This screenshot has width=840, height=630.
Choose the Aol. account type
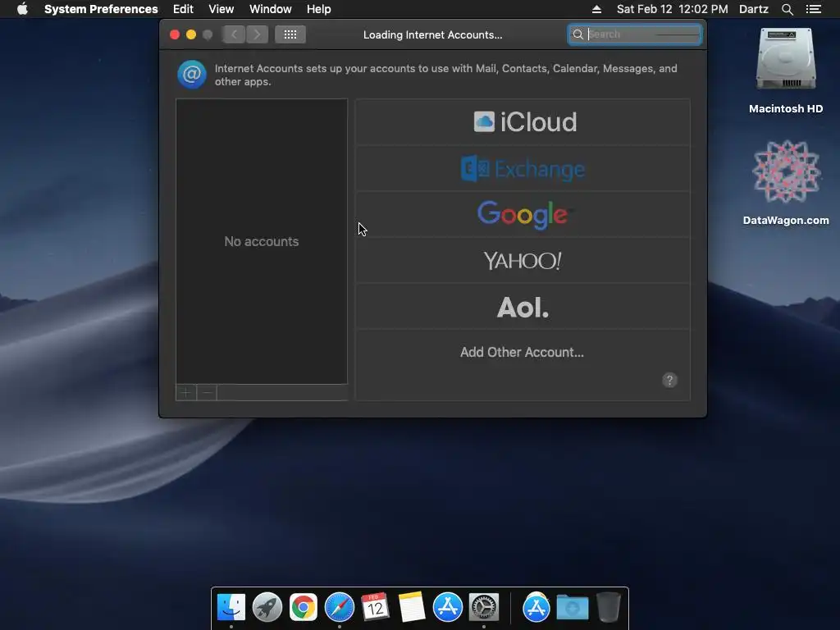coord(523,307)
